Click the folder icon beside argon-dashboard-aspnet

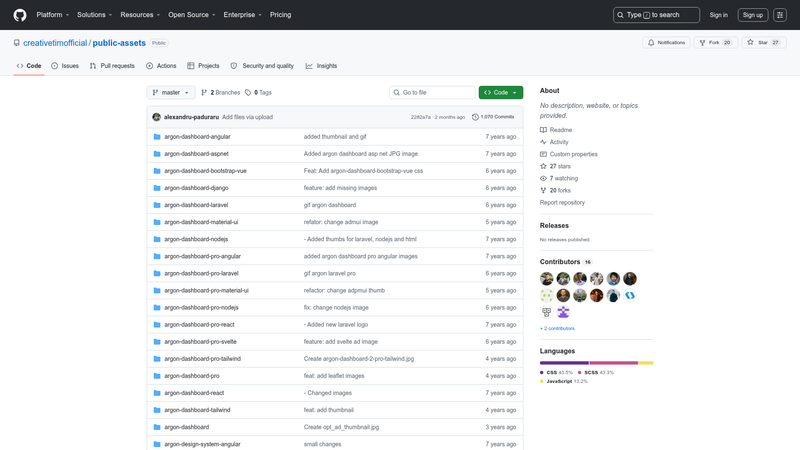tap(157, 154)
